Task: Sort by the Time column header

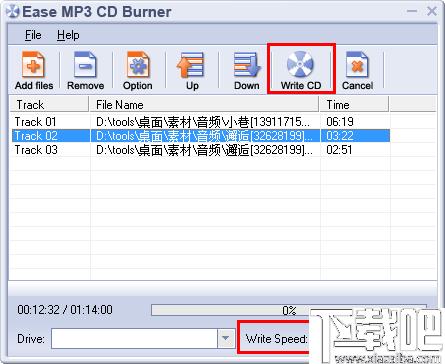Action: 354,105
